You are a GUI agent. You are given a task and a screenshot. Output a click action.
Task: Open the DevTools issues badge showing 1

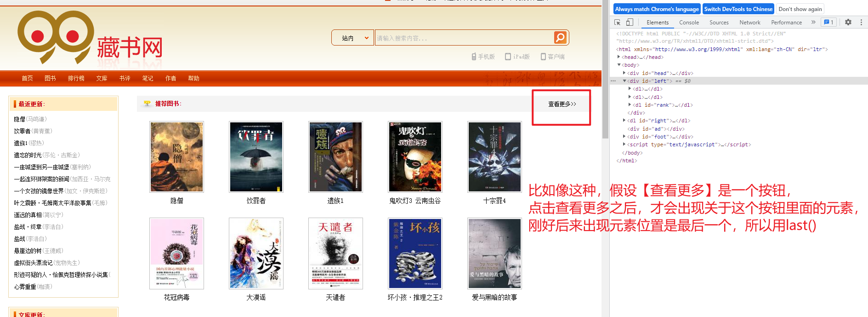click(829, 22)
